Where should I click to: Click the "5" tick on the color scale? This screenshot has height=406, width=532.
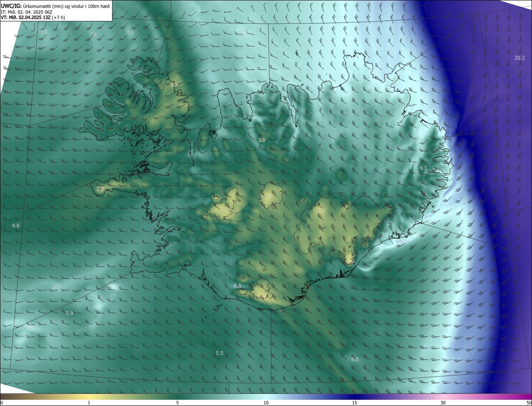pos(177,403)
